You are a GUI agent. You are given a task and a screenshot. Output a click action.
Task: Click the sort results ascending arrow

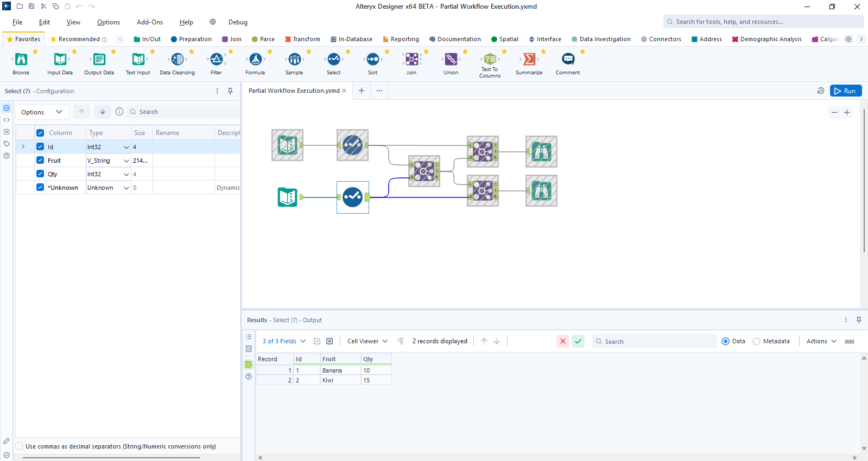tap(484, 341)
